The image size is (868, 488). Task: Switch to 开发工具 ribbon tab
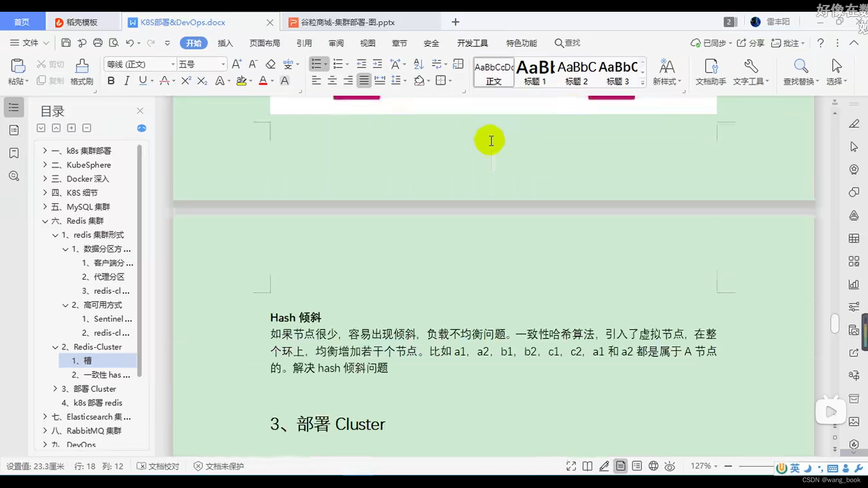click(x=472, y=43)
